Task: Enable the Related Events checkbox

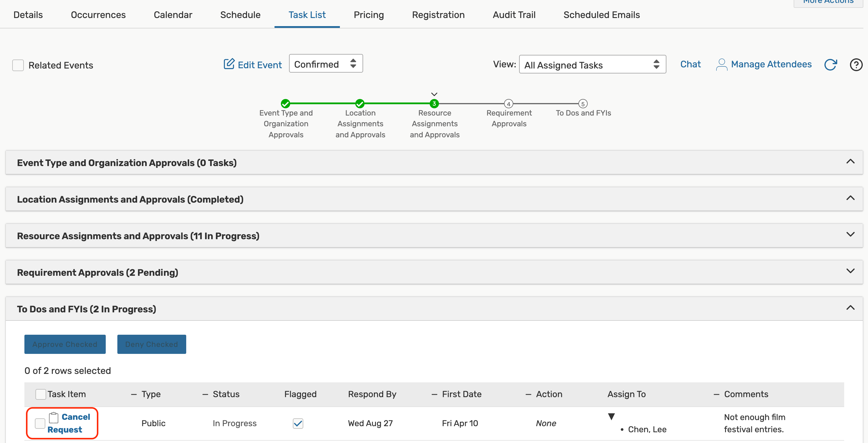Action: point(18,65)
